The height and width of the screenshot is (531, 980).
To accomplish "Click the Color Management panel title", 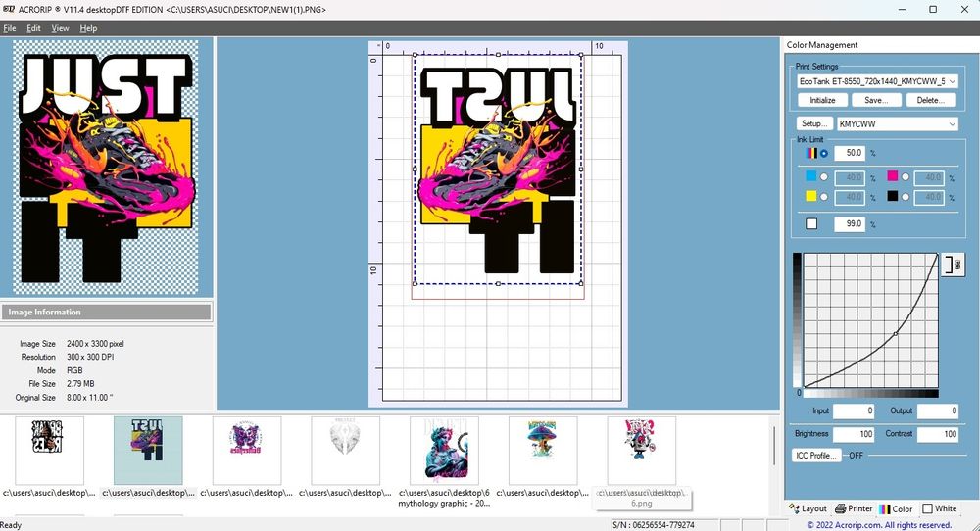I will click(822, 45).
